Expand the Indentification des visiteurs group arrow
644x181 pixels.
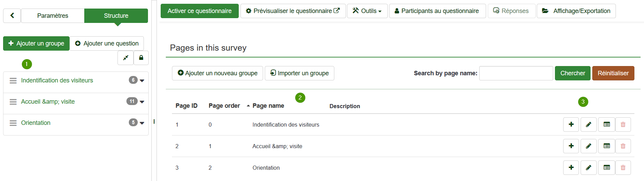coord(142,81)
